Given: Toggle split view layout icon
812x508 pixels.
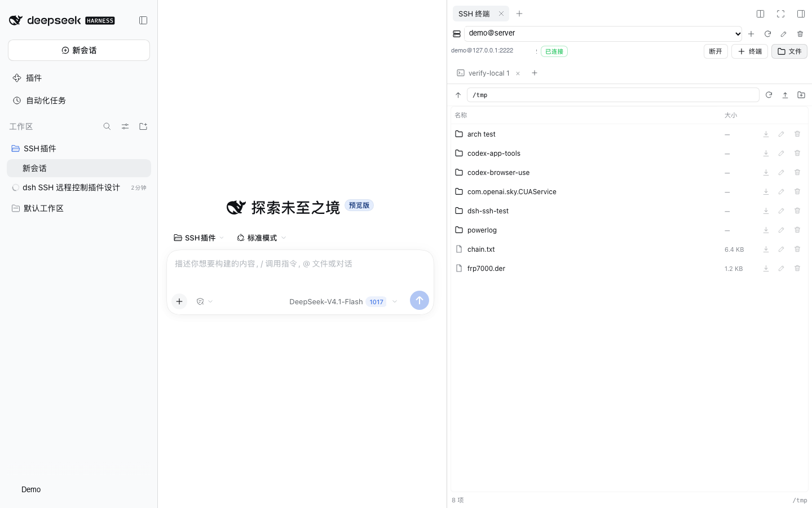Looking at the screenshot, I should point(760,14).
